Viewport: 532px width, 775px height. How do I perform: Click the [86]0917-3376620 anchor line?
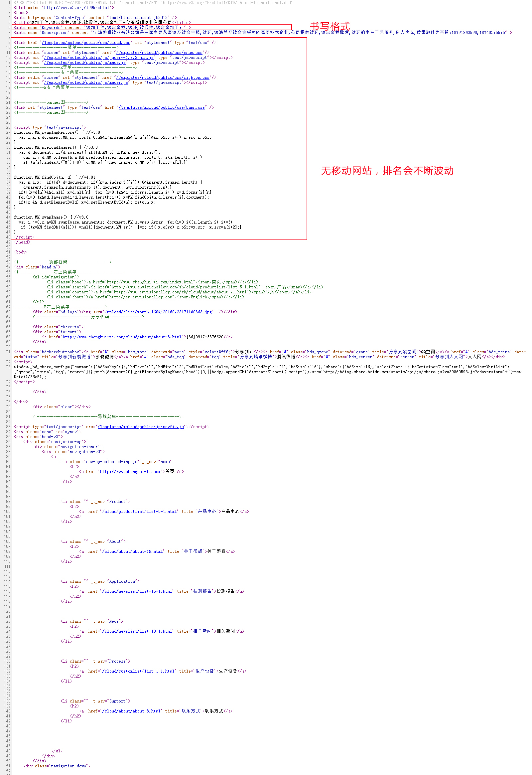tap(137, 337)
